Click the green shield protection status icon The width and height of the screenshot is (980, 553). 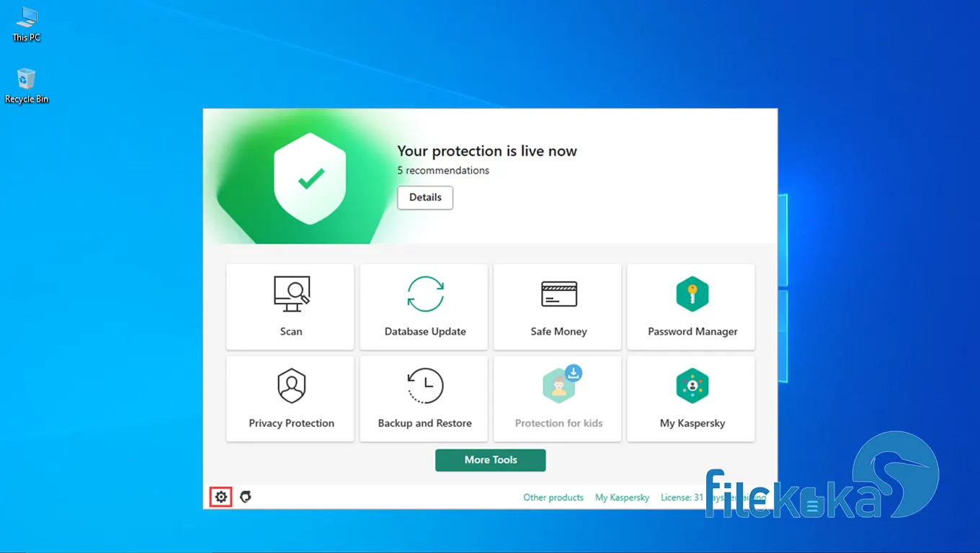pos(311,179)
